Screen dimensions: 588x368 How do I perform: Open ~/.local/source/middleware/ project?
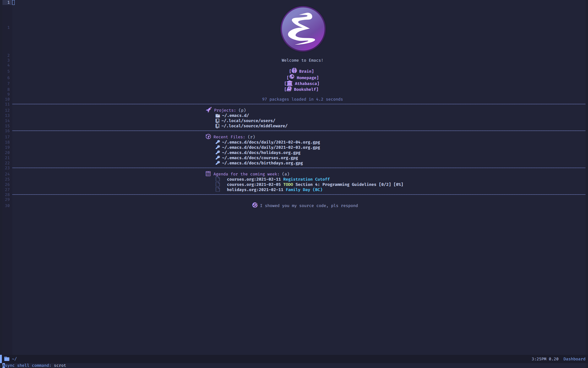pyautogui.click(x=254, y=126)
